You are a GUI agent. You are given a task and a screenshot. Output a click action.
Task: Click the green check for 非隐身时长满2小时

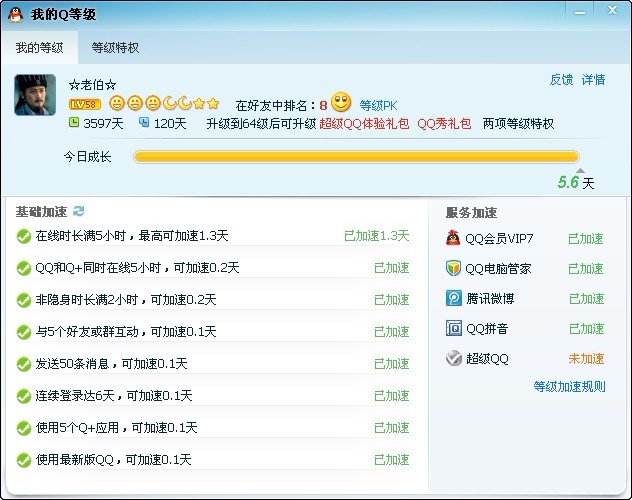[x=24, y=300]
